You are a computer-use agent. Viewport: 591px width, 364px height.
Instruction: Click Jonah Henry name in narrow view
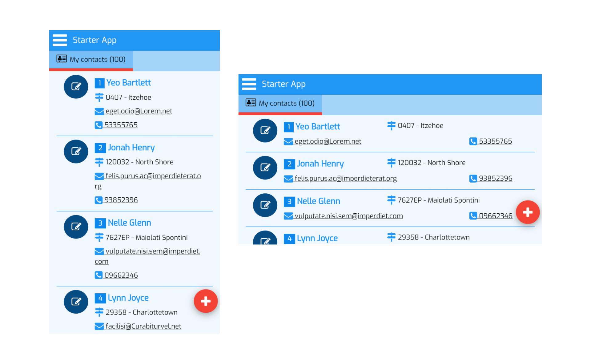point(131,148)
